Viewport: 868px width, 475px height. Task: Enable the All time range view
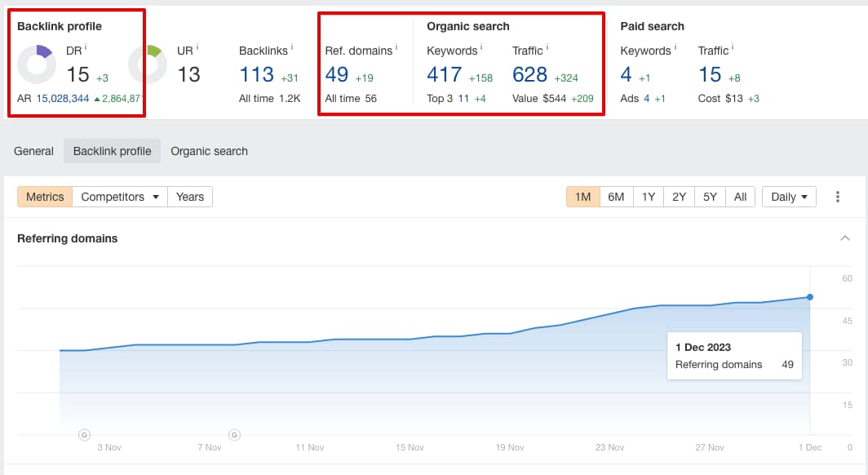(x=739, y=196)
